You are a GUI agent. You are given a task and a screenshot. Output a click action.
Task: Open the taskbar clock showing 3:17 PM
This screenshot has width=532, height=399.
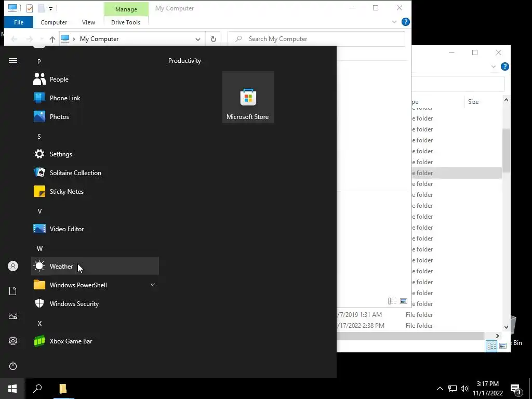[x=488, y=389]
